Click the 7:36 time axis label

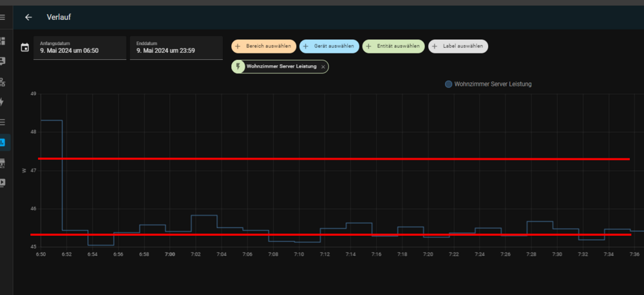(x=634, y=254)
